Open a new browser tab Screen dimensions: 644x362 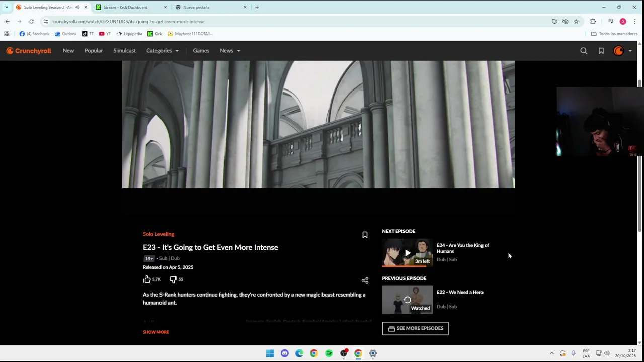coord(257,7)
